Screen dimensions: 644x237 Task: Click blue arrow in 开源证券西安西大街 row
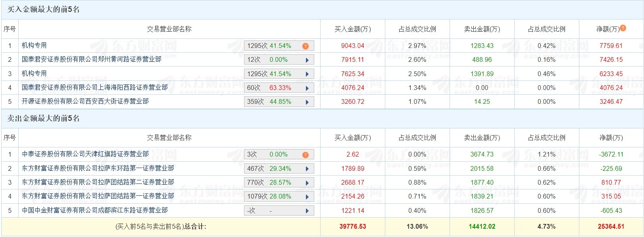(307, 102)
